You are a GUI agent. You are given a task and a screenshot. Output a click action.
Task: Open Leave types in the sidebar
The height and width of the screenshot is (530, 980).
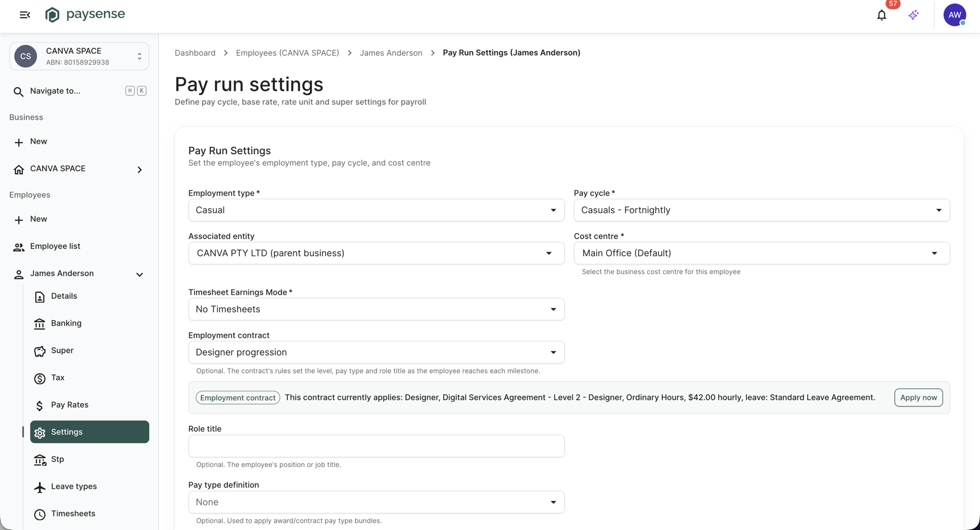tap(90, 487)
